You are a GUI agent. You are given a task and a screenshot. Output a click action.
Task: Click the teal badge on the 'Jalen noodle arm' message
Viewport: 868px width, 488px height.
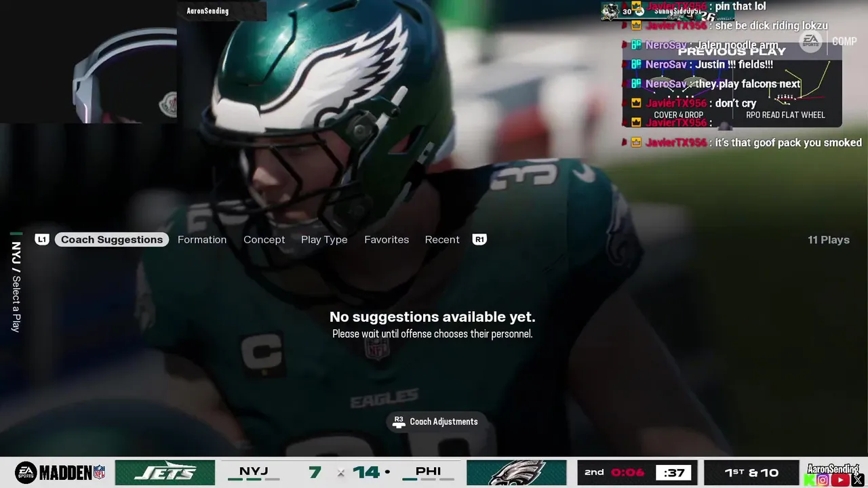pyautogui.click(x=636, y=45)
